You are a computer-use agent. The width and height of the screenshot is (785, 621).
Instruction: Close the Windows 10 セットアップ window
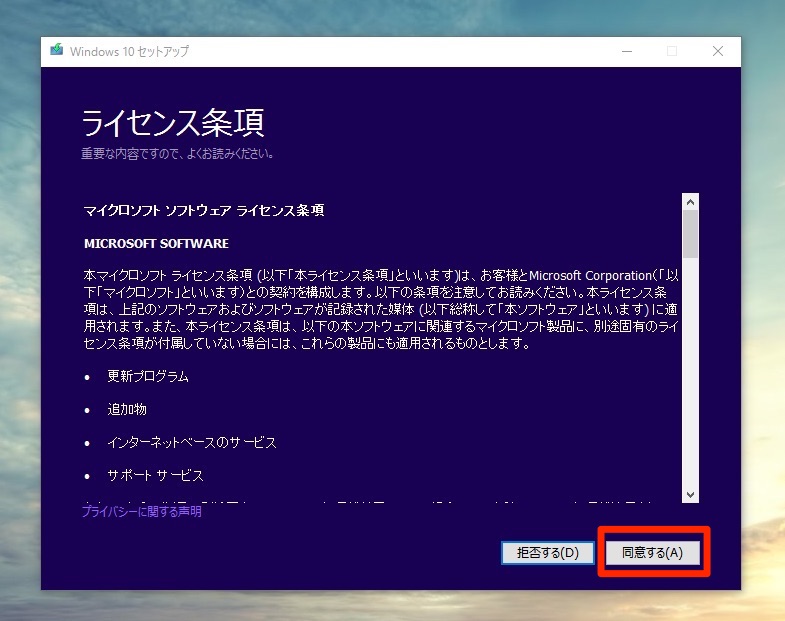[x=718, y=51]
